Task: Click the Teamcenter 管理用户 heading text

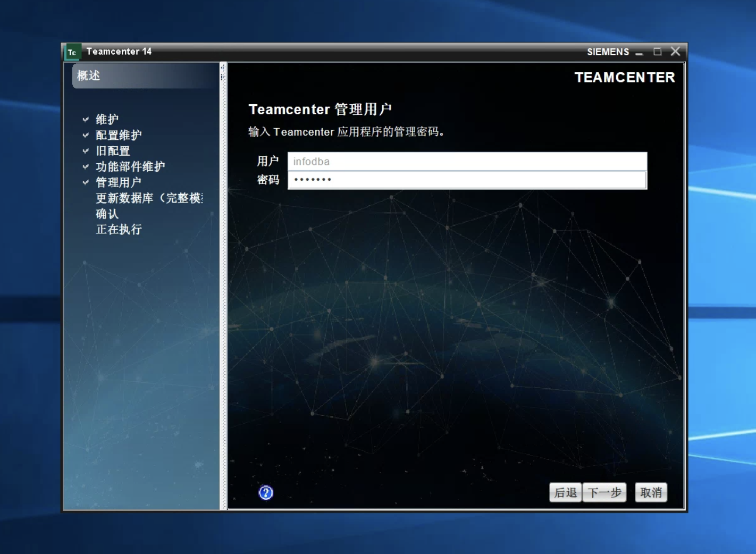Action: (x=320, y=110)
